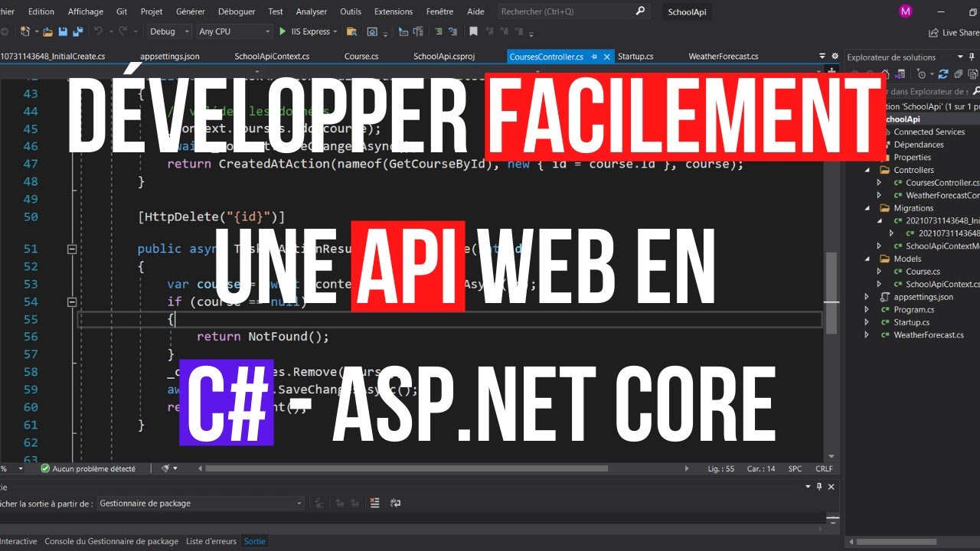
Task: Collapse the Models folder
Action: point(867,259)
